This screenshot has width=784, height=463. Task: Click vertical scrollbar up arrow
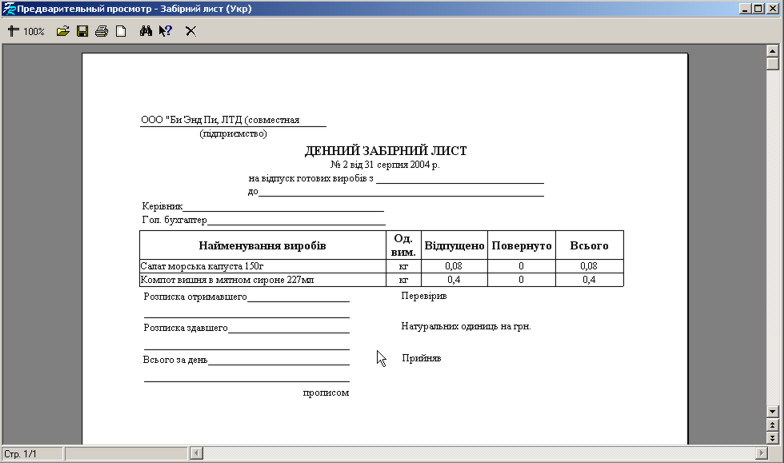(773, 49)
